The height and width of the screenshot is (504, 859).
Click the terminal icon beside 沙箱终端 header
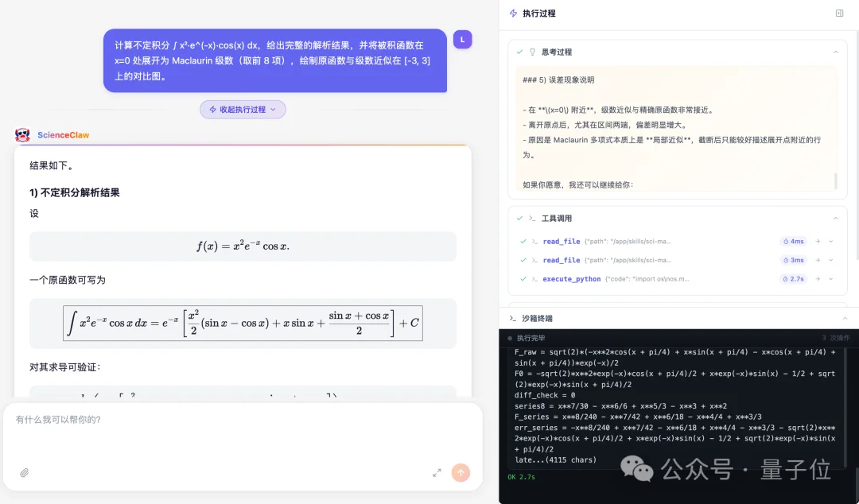[x=512, y=318]
